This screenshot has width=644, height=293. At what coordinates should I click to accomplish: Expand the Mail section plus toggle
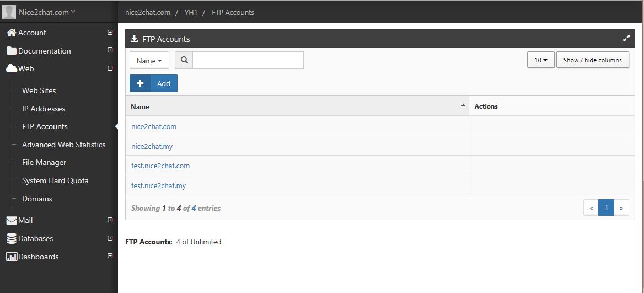pos(110,220)
